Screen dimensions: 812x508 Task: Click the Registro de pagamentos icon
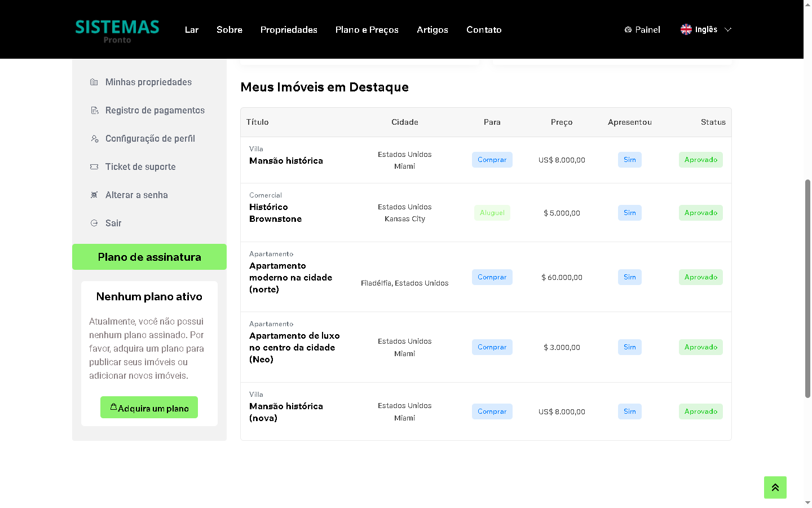pyautogui.click(x=94, y=111)
